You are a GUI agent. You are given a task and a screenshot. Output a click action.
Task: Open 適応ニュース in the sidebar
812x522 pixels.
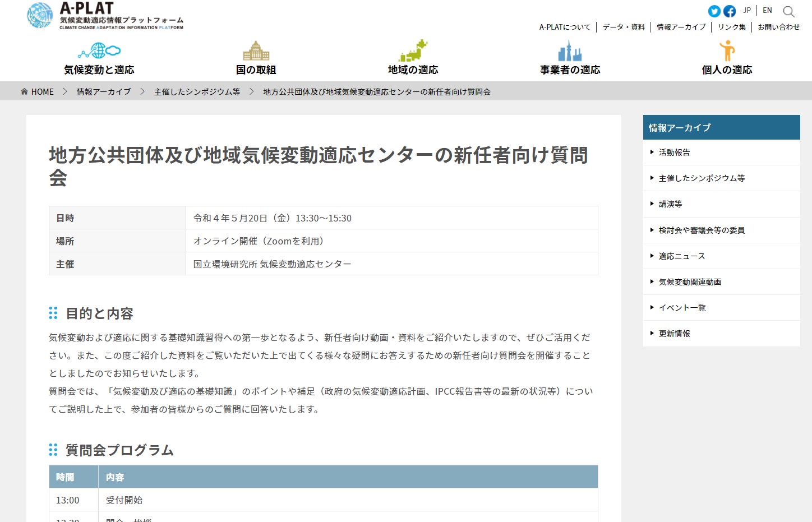681,256
